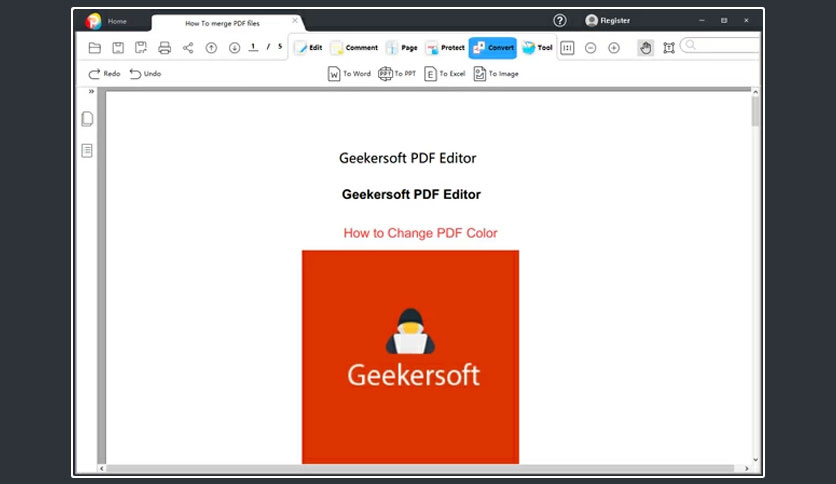The height and width of the screenshot is (484, 836).
Task: Click the vertical scrollbar thumb
Action: pyautogui.click(x=755, y=112)
